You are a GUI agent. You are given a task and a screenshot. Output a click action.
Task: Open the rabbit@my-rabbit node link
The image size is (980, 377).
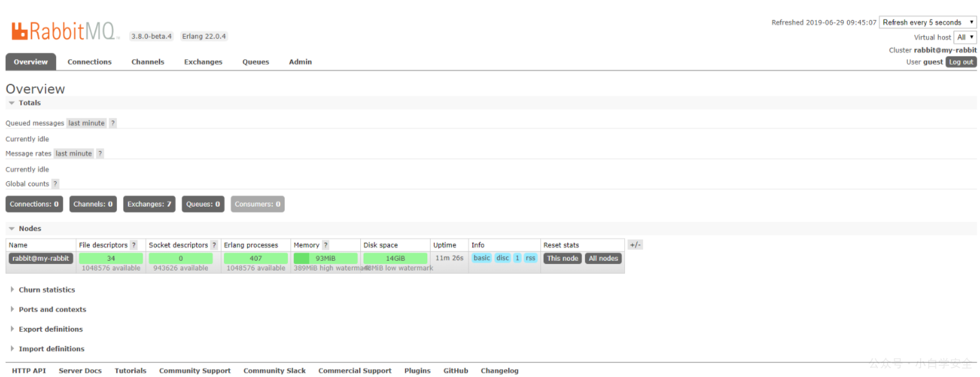[40, 258]
